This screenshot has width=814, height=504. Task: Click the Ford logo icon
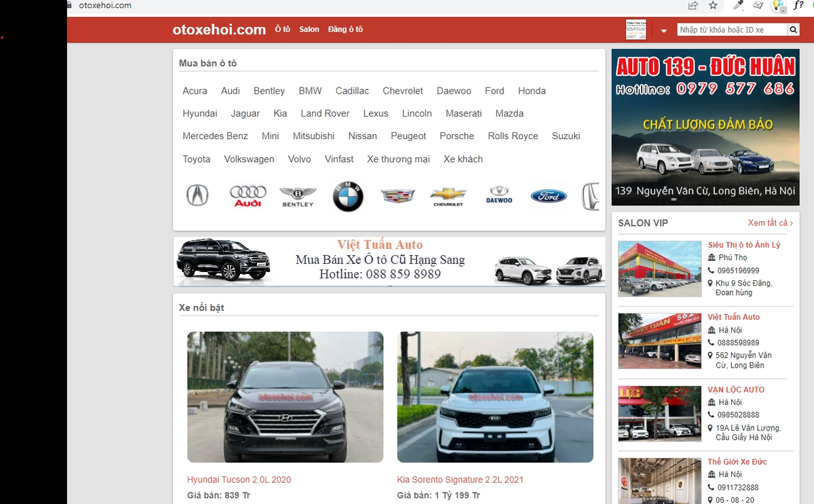549,196
